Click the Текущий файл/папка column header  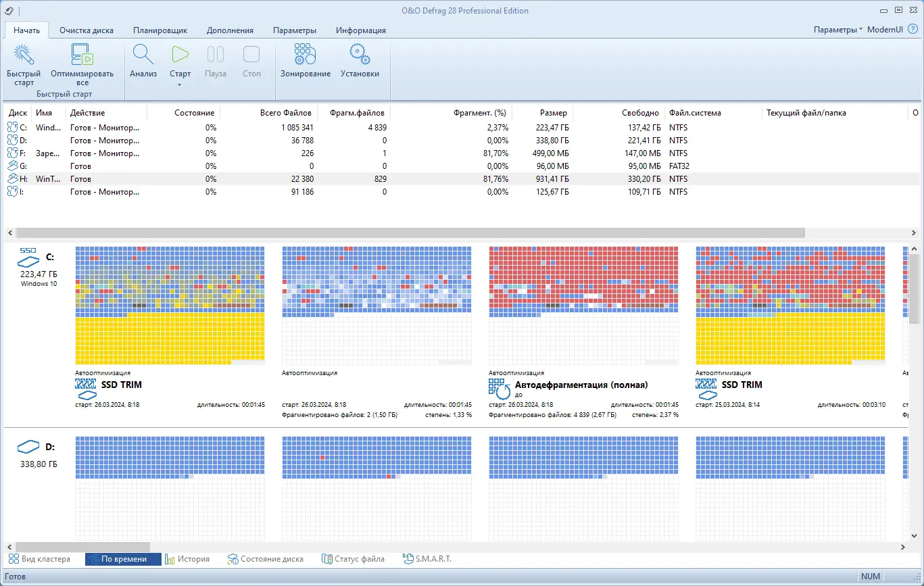click(835, 113)
